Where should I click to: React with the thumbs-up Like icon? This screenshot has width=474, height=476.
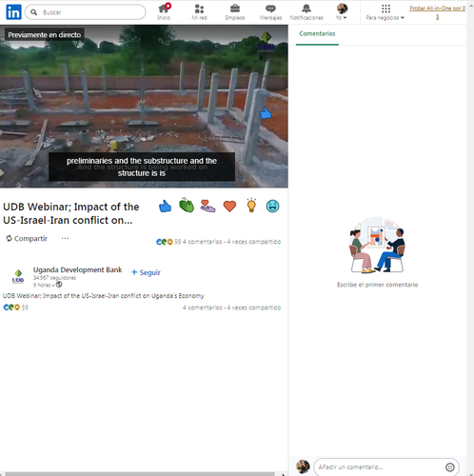pos(165,207)
